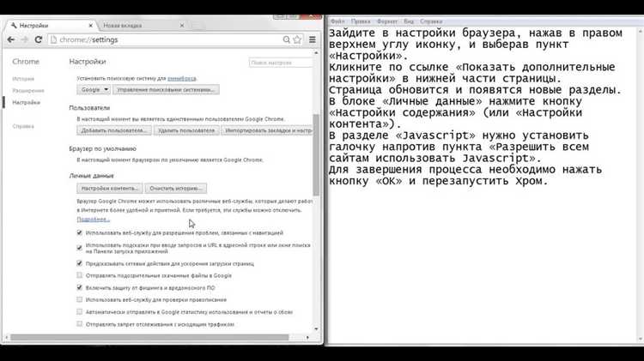
Task: Click Пользователи section heading
Action: pyautogui.click(x=89, y=108)
